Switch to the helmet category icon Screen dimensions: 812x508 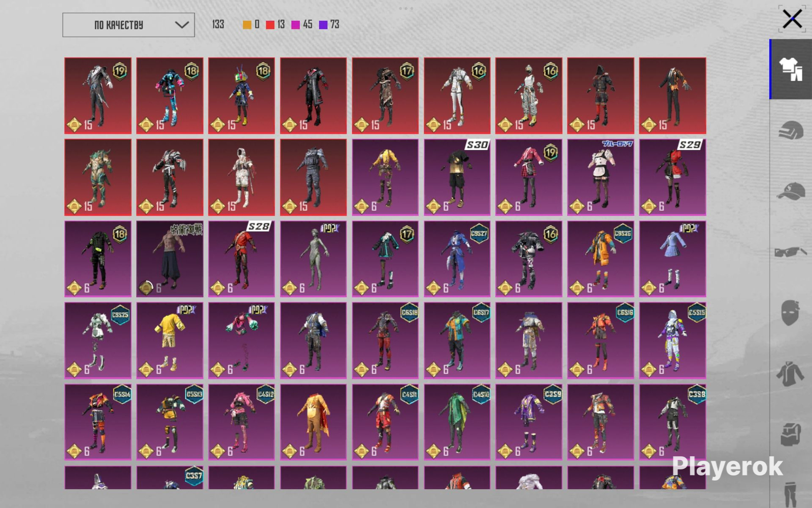(791, 131)
